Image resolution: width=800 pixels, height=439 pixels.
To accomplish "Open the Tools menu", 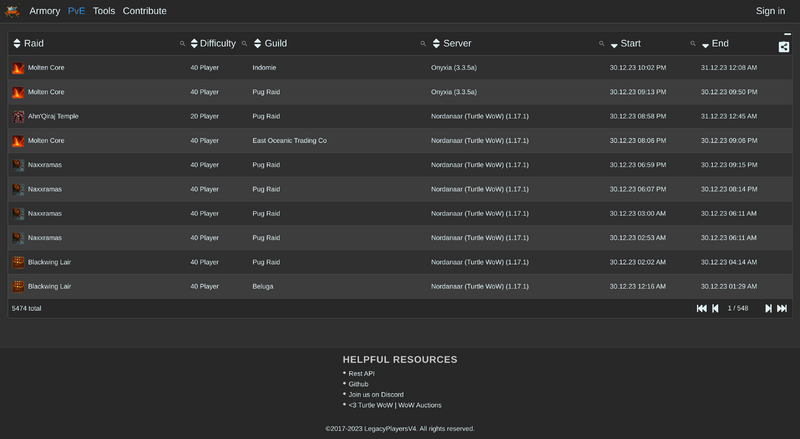I will 104,11.
